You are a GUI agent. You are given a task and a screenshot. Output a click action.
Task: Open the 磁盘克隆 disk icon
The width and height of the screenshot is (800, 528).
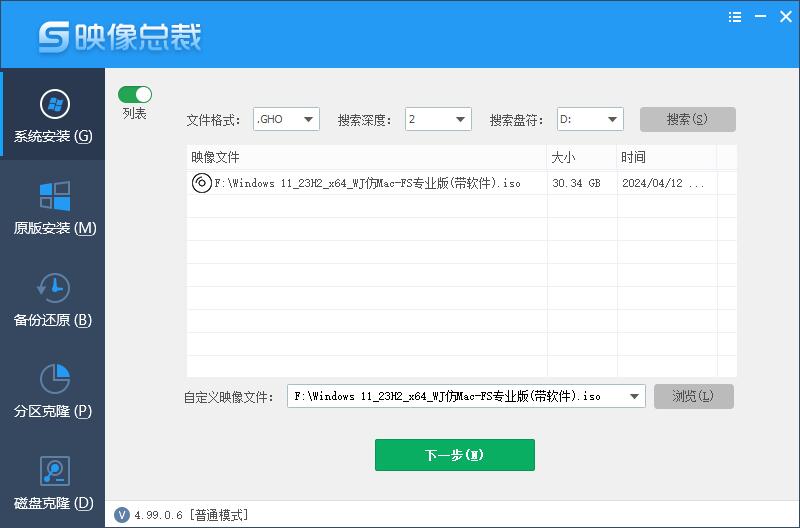[53, 471]
